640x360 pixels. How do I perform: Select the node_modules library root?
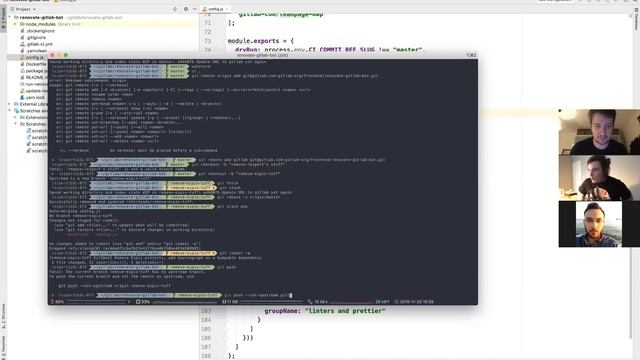tap(41, 24)
